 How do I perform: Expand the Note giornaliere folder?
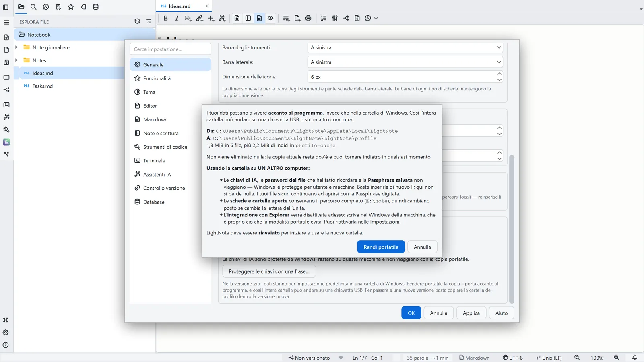tap(16, 47)
